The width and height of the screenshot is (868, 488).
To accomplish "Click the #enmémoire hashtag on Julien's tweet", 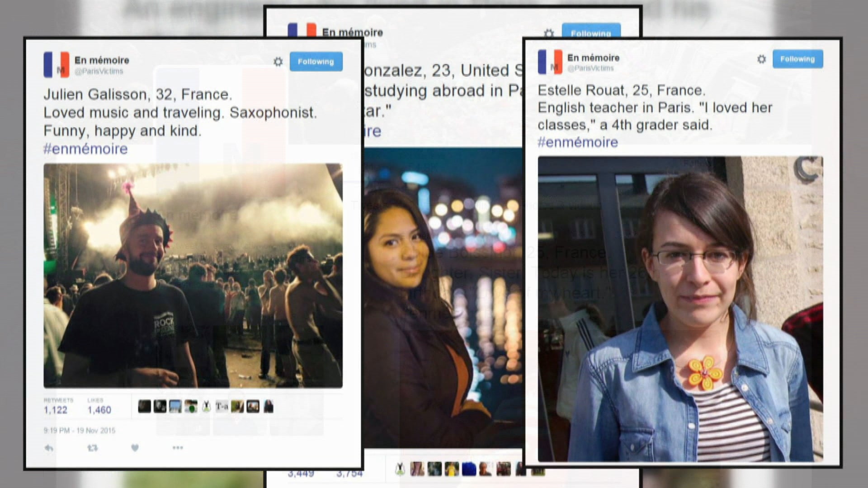I will point(85,149).
